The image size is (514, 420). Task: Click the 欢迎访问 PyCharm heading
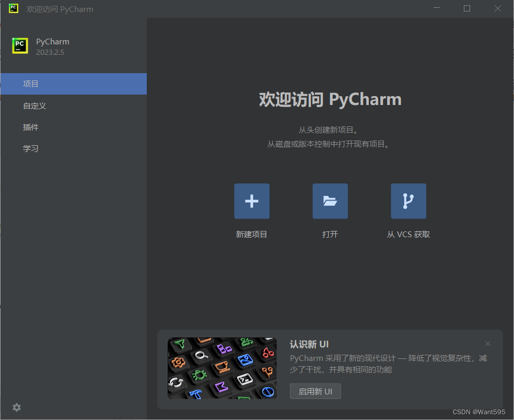click(330, 99)
